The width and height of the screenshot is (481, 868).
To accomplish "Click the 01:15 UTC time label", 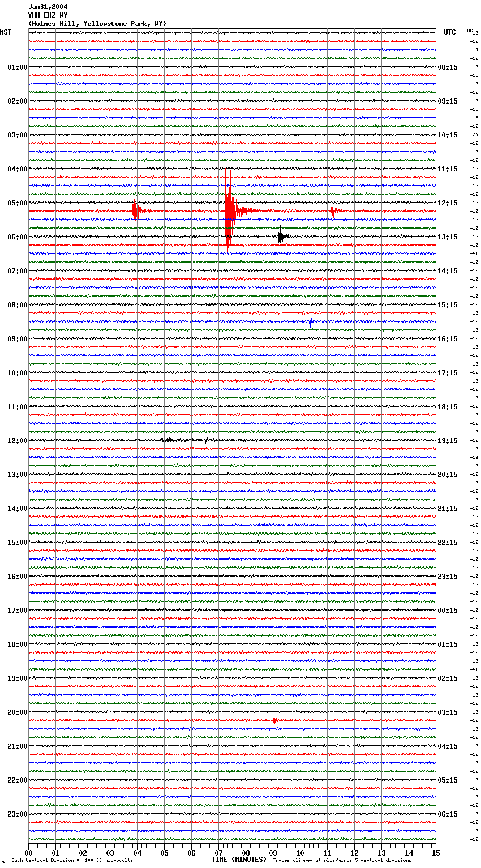I will coord(448,644).
